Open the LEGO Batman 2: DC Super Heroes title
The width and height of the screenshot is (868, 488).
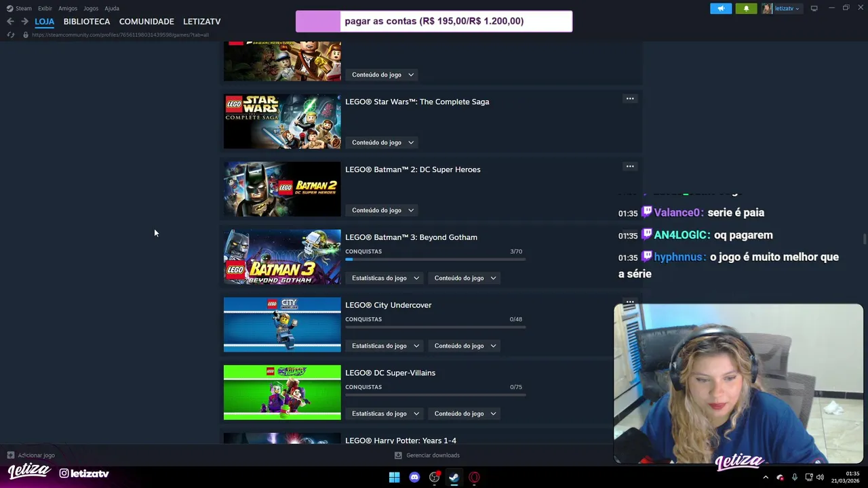coord(412,169)
